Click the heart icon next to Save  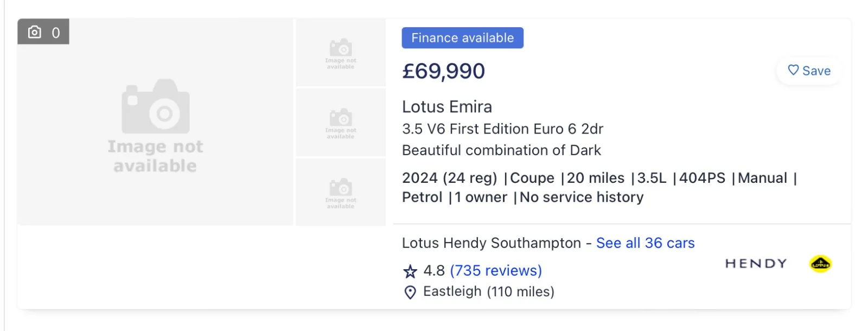pyautogui.click(x=793, y=70)
